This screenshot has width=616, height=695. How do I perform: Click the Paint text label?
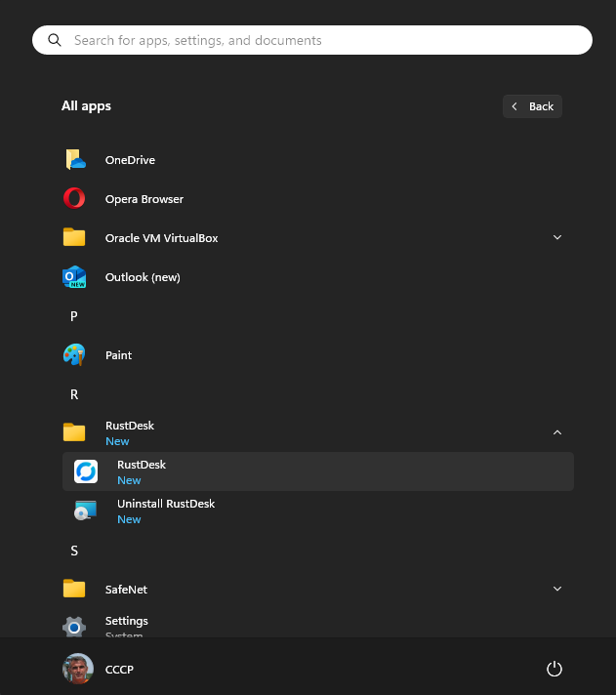point(118,355)
